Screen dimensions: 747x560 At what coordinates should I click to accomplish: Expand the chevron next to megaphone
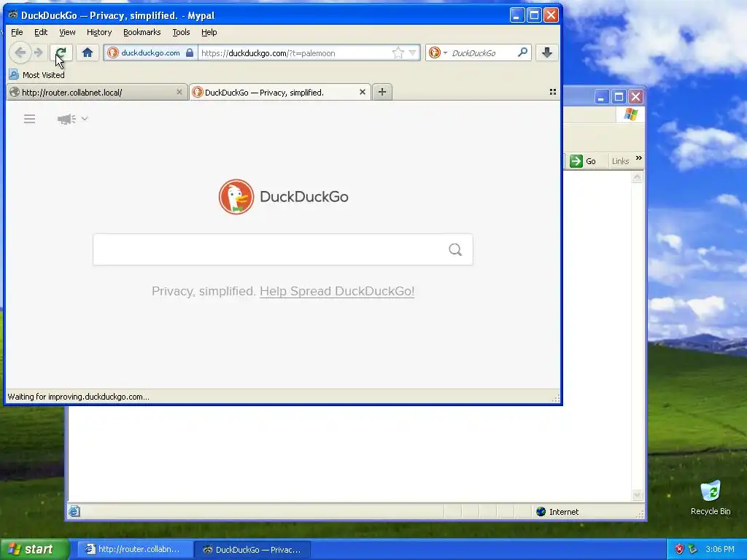pos(85,119)
